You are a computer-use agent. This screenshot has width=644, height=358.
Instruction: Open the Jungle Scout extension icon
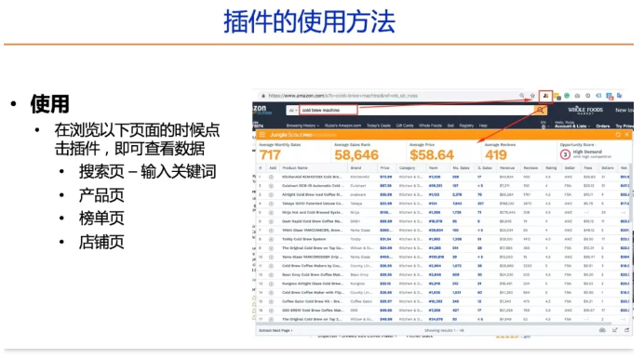click(546, 96)
